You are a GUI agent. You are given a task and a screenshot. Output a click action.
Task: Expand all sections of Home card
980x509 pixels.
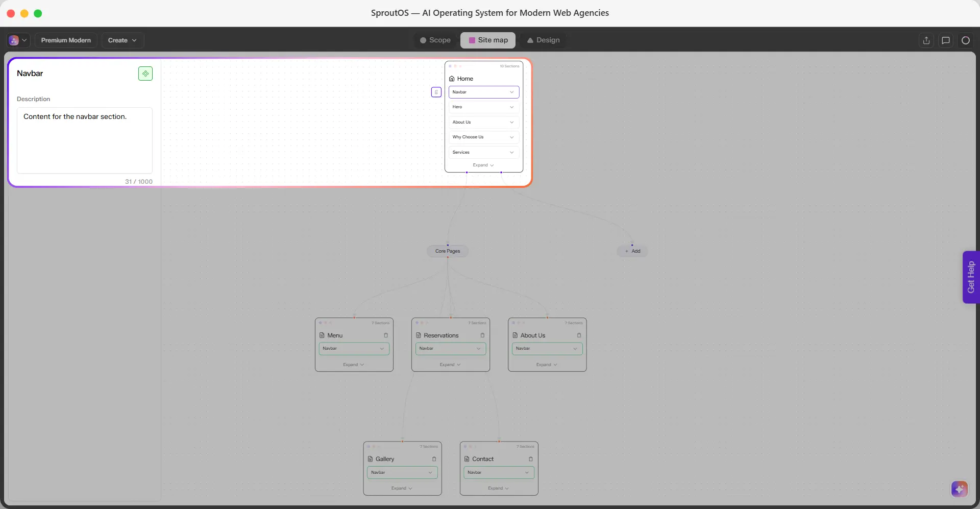pyautogui.click(x=483, y=165)
